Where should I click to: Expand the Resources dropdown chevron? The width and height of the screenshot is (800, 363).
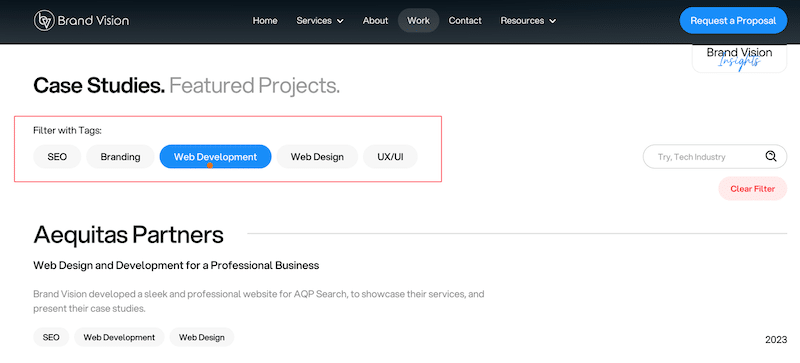553,21
